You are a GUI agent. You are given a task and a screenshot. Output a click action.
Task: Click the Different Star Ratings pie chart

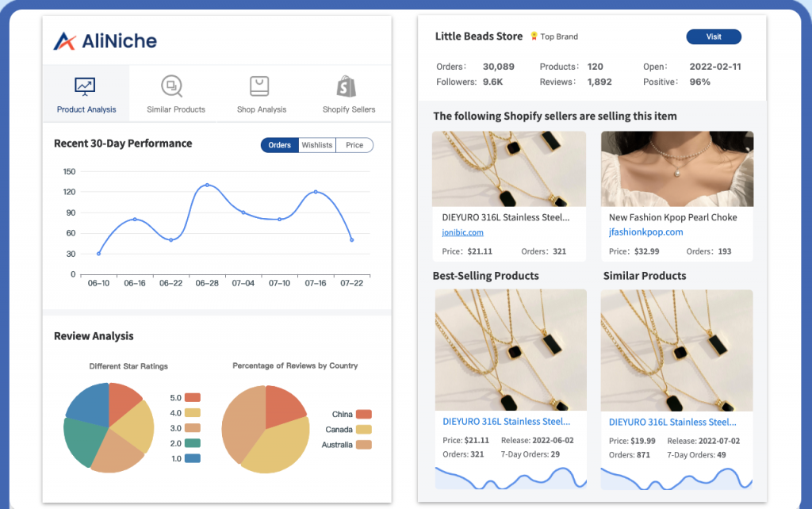point(109,427)
